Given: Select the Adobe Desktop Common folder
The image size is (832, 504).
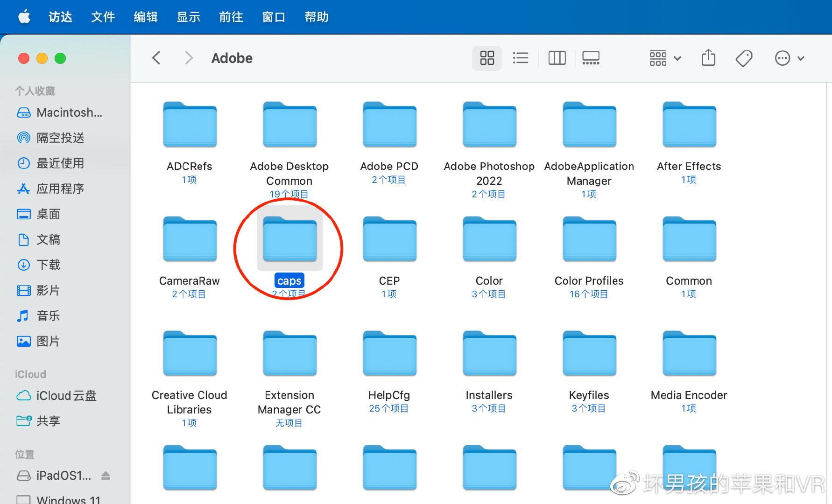Looking at the screenshot, I should [x=289, y=125].
